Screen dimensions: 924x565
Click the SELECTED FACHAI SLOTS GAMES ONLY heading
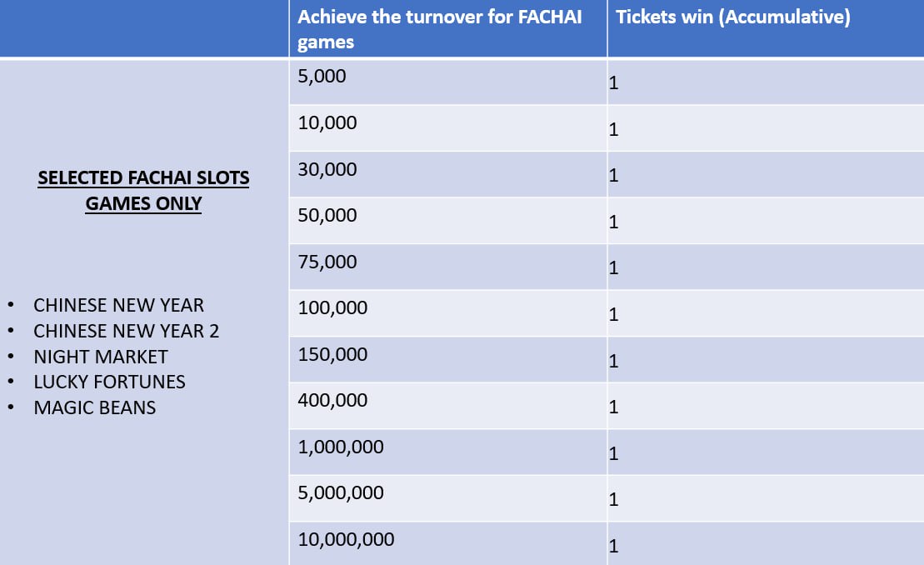143,190
